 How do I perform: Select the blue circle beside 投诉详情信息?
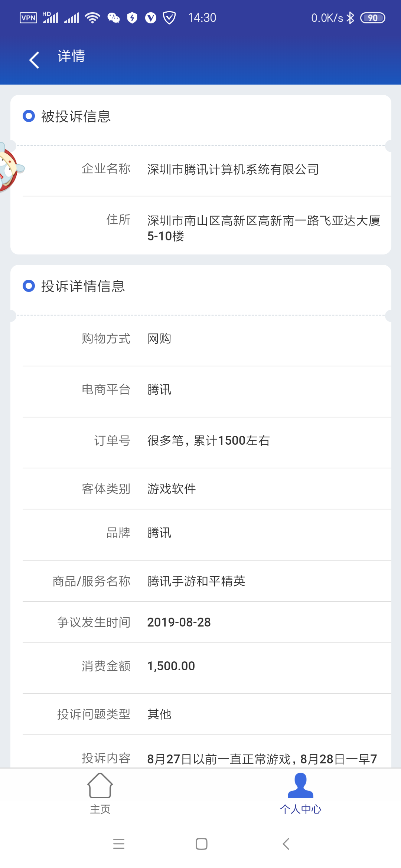(29, 286)
